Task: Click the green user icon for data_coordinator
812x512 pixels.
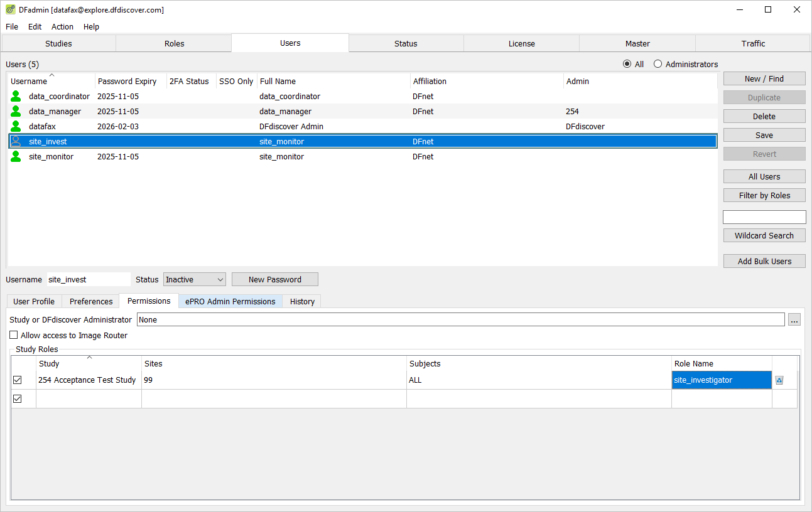Action: click(x=16, y=96)
